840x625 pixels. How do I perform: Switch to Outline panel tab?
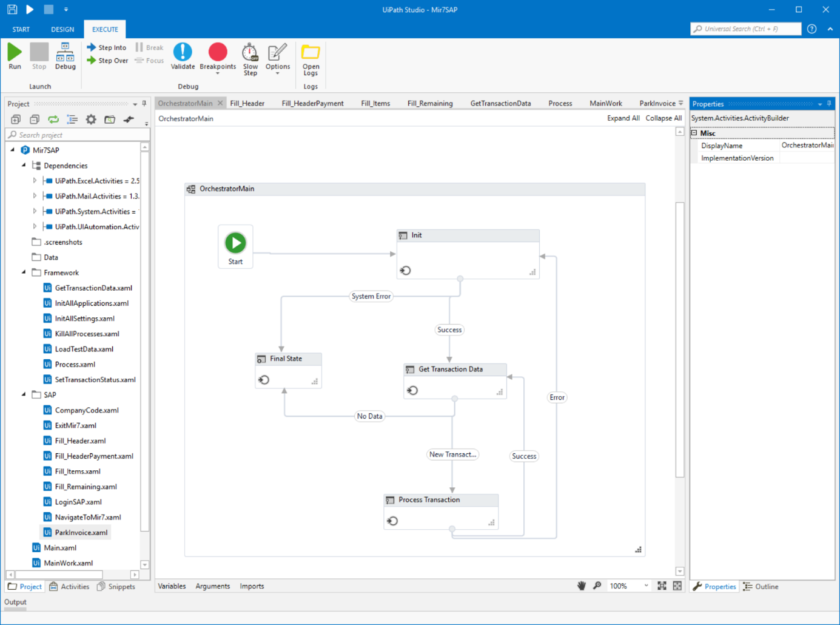761,587
